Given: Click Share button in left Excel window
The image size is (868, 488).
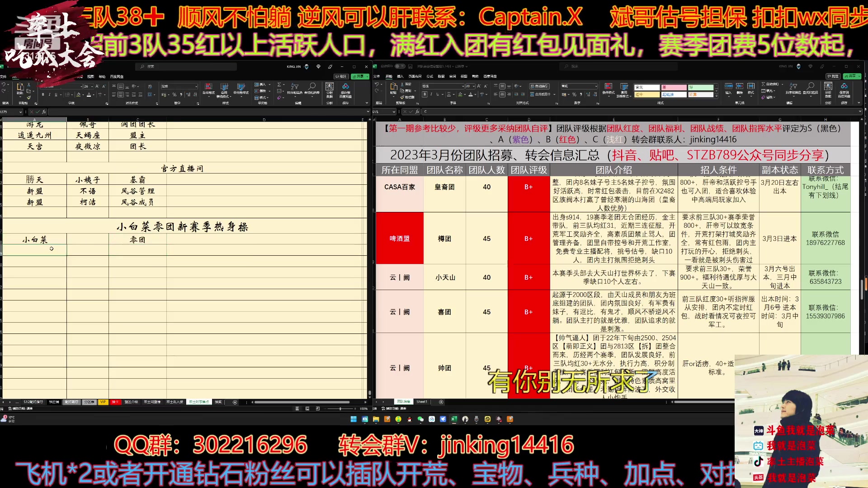Looking at the screenshot, I should coord(360,76).
